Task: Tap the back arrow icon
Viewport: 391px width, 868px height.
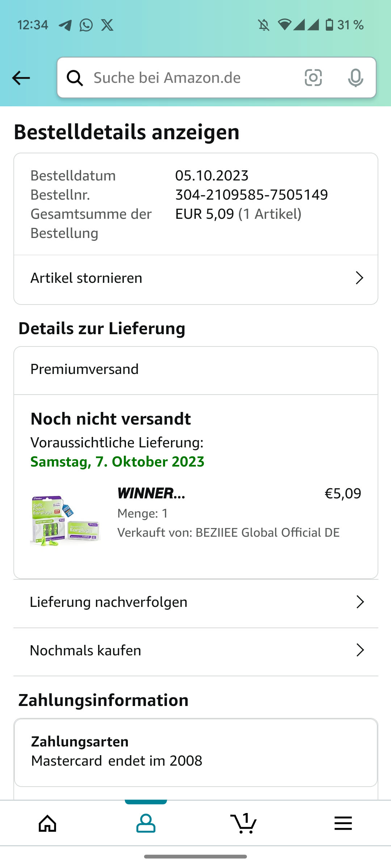Action: click(x=21, y=78)
